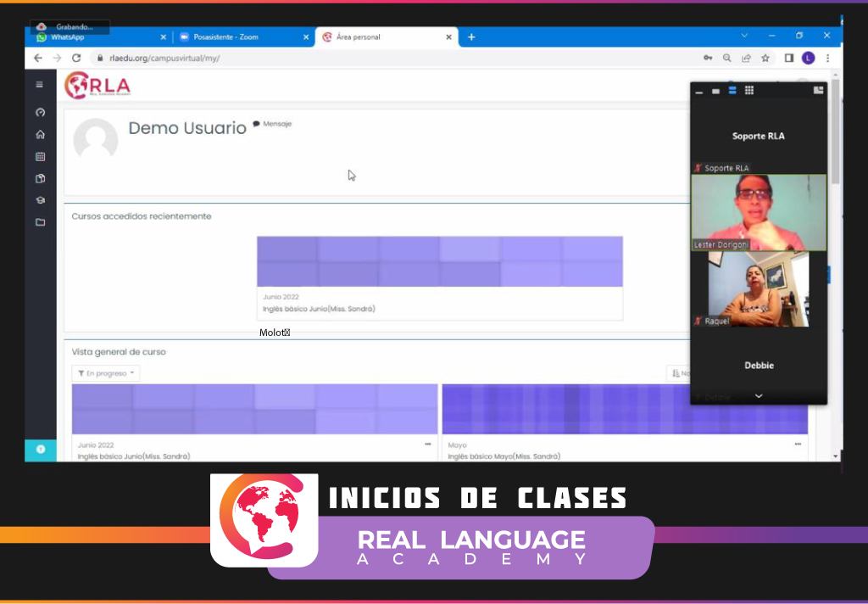The height and width of the screenshot is (604, 868).
Task: Select the Debbie participant tile
Action: click(x=759, y=365)
